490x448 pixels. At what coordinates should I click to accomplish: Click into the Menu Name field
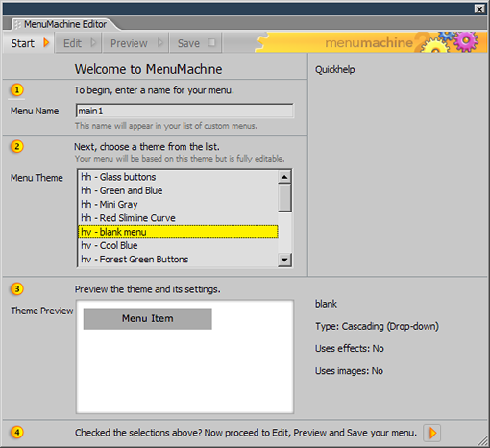click(x=184, y=111)
